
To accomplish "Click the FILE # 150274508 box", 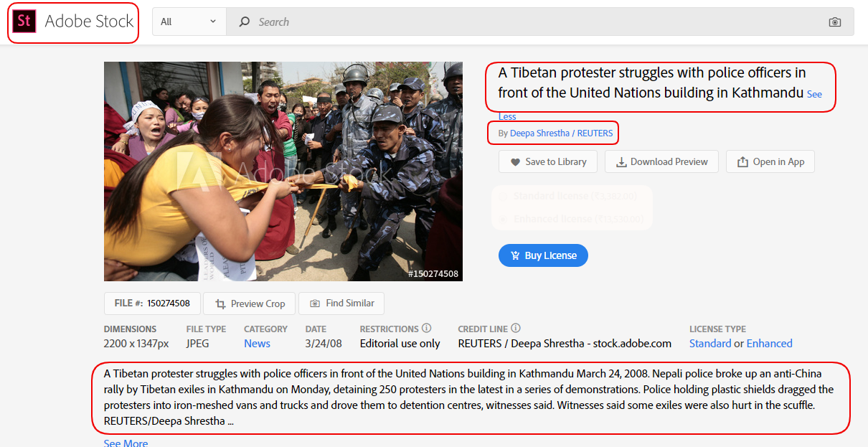I will tap(152, 304).
